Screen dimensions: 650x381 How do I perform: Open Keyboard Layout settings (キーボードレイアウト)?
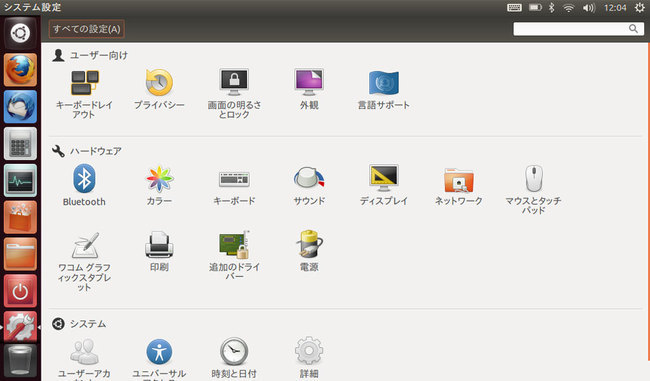click(84, 94)
